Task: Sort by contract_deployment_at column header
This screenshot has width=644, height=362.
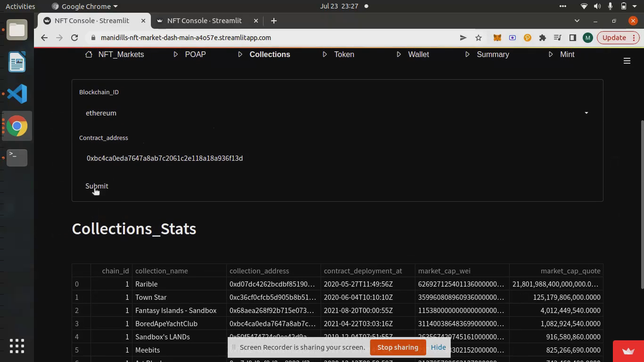Action: 368,271
